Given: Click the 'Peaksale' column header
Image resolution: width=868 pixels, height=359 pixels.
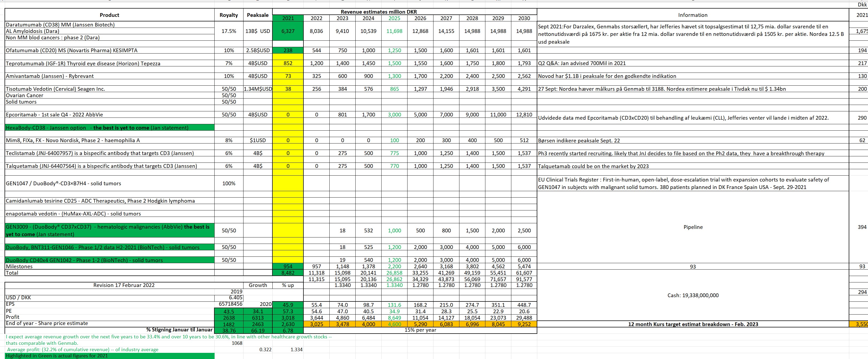Looking at the screenshot, I should [x=258, y=15].
